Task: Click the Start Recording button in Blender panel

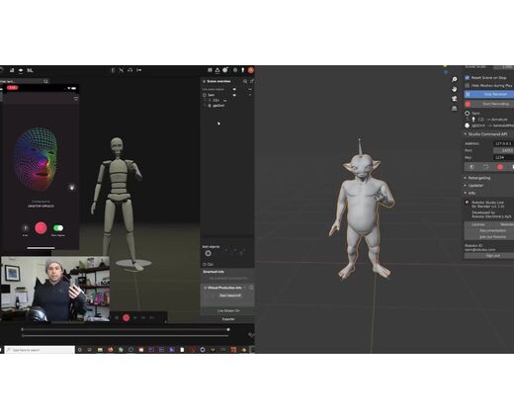Action: [489, 104]
